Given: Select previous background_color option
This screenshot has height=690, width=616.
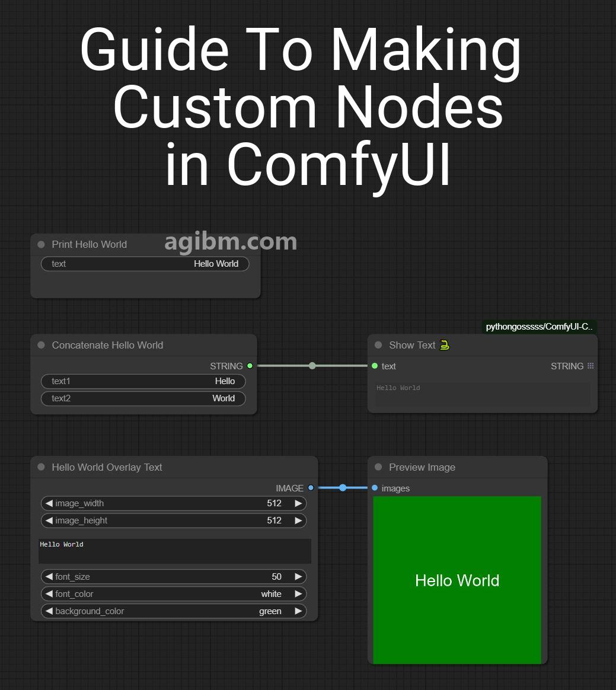Looking at the screenshot, I should coord(49,611).
